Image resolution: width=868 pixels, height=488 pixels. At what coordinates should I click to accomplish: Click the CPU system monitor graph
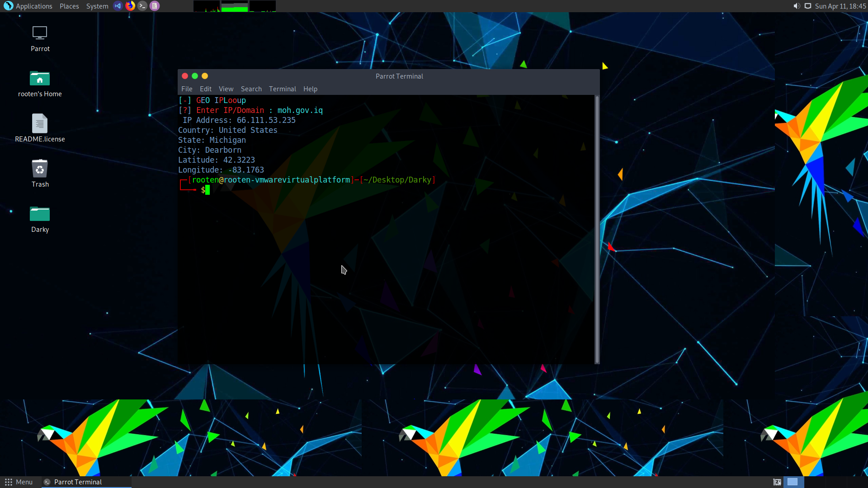(207, 6)
